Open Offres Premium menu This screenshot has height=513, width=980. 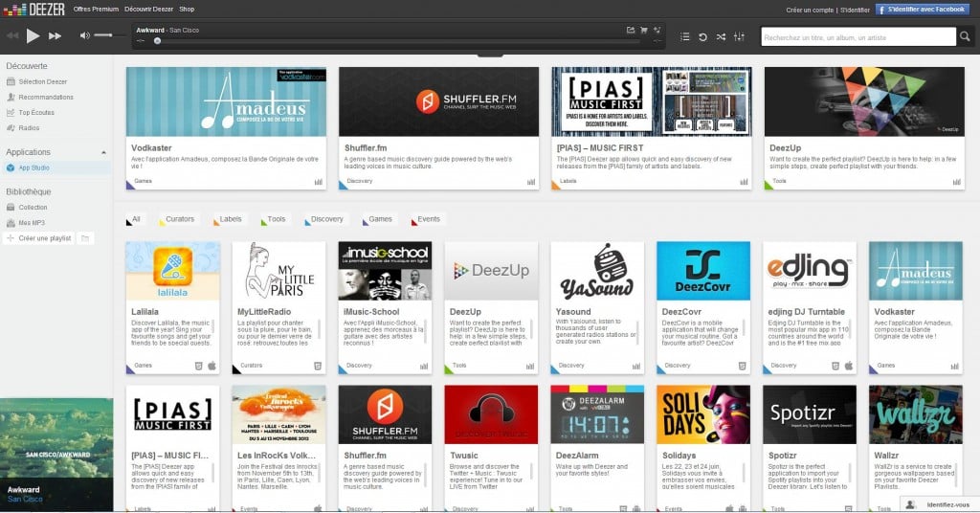click(x=96, y=10)
